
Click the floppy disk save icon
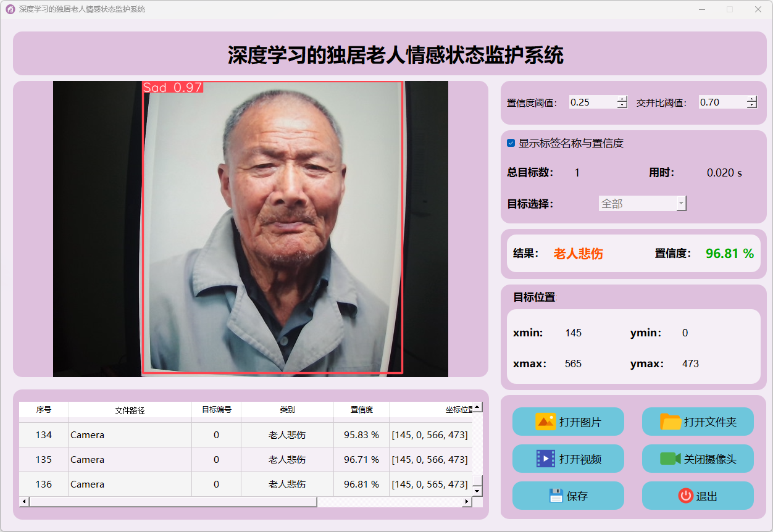556,496
